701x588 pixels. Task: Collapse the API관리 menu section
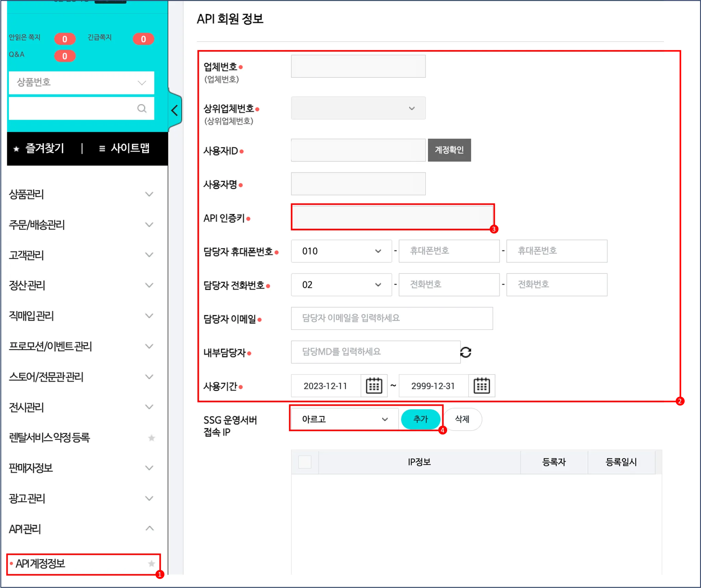[x=149, y=529]
